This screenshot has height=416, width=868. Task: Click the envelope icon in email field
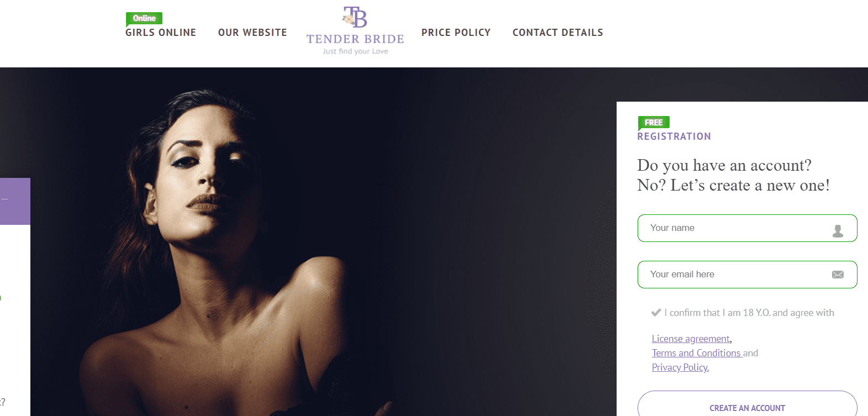[838, 275]
